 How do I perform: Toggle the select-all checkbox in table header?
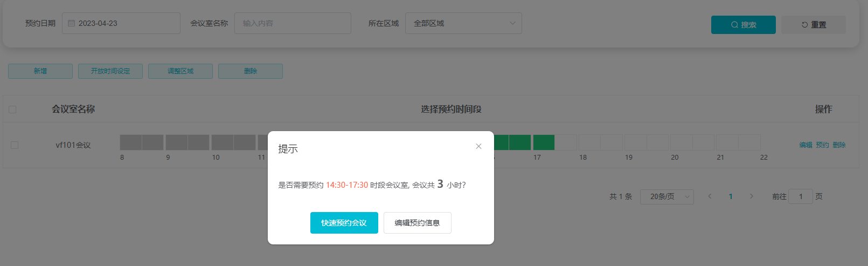(12, 110)
